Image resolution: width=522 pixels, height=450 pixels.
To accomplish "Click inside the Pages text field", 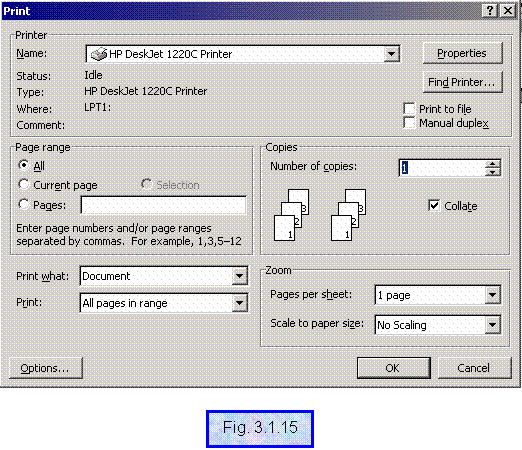I will click(x=163, y=205).
